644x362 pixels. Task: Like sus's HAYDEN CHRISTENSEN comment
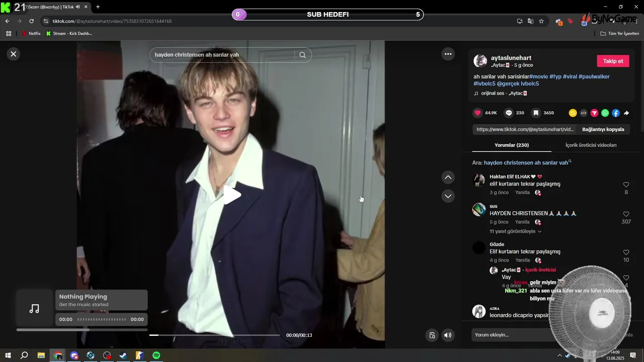[x=626, y=214]
